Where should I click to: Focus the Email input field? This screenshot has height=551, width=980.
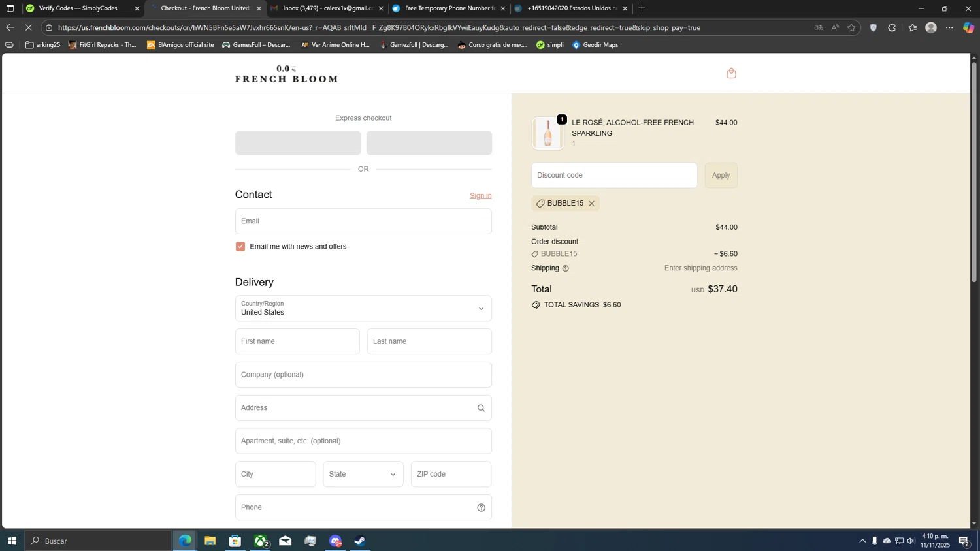[363, 221]
